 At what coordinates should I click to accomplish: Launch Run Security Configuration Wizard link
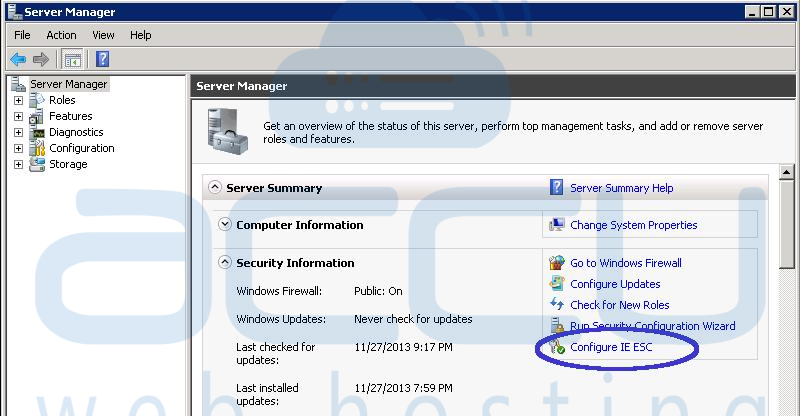pos(653,326)
